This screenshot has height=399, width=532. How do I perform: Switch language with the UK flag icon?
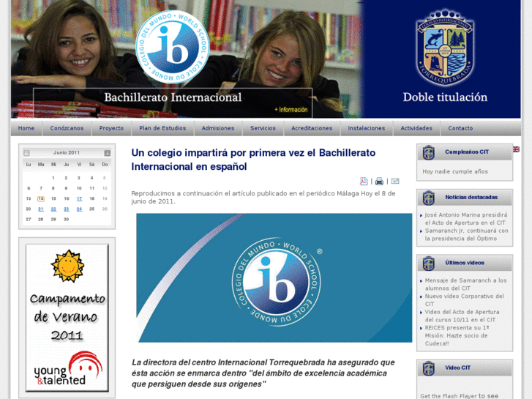pos(516,149)
